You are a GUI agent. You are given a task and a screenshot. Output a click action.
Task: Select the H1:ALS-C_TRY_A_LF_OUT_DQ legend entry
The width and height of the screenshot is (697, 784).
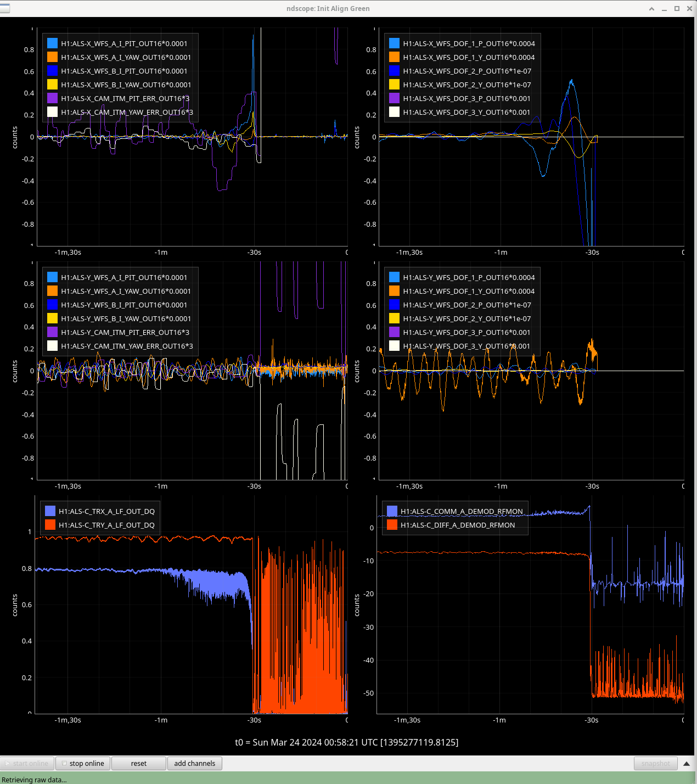click(106, 525)
